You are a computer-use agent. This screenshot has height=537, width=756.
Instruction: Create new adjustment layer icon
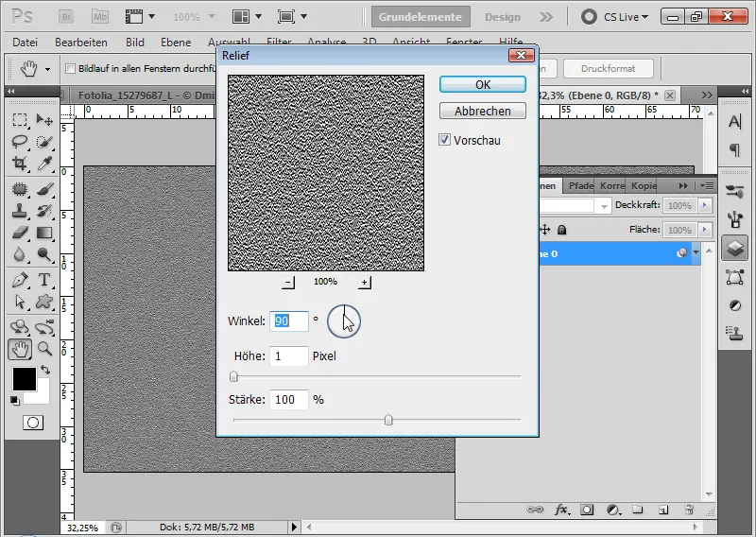click(613, 510)
